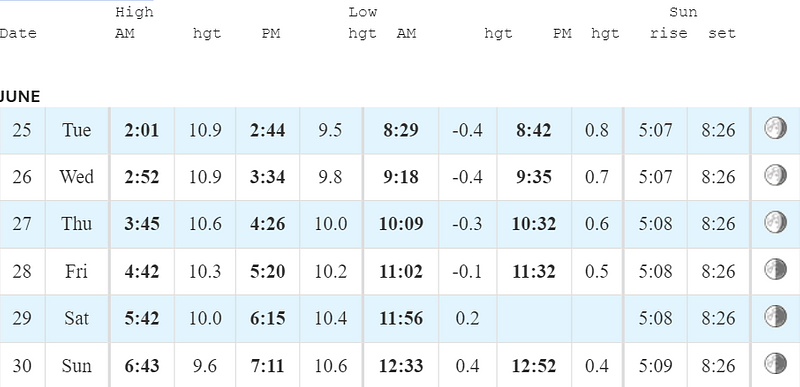Select the 5:09 sunrise time on Sunday

655,366
